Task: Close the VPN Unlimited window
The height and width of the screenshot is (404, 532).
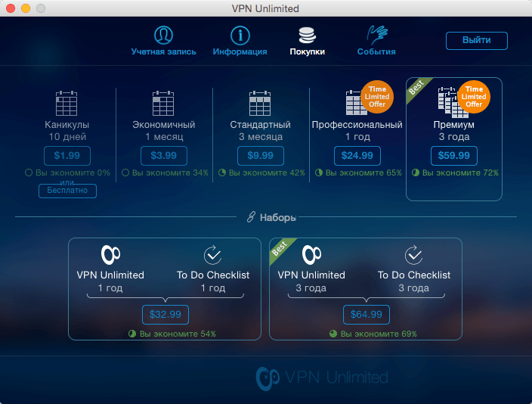Action: click(11, 8)
